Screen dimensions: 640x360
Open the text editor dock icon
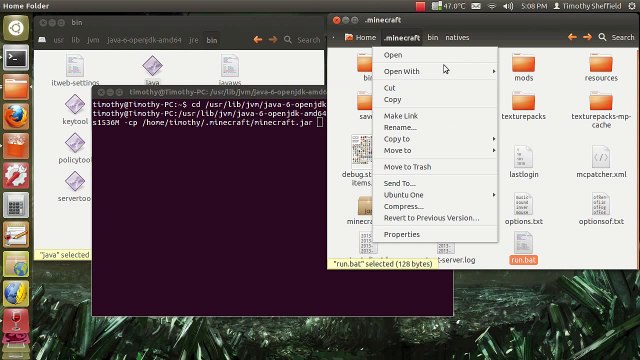[x=16, y=234]
